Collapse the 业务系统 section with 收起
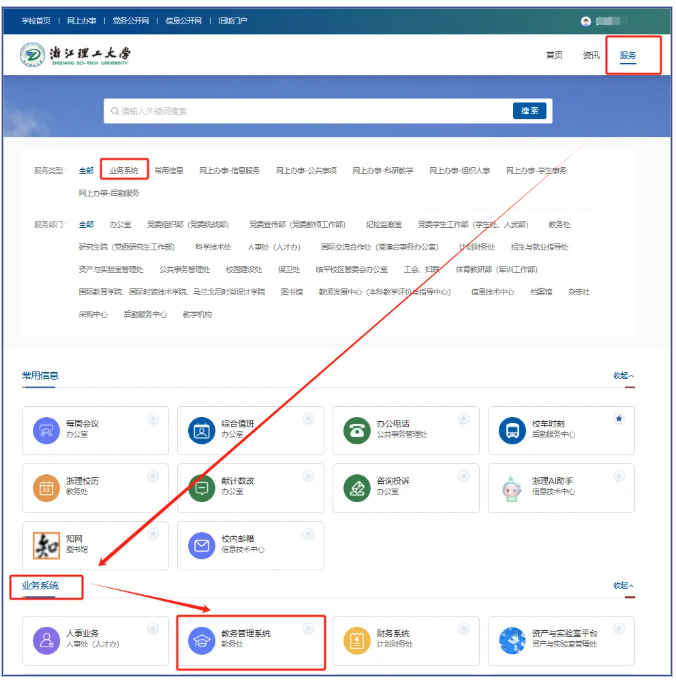The image size is (676, 683). coord(623,586)
